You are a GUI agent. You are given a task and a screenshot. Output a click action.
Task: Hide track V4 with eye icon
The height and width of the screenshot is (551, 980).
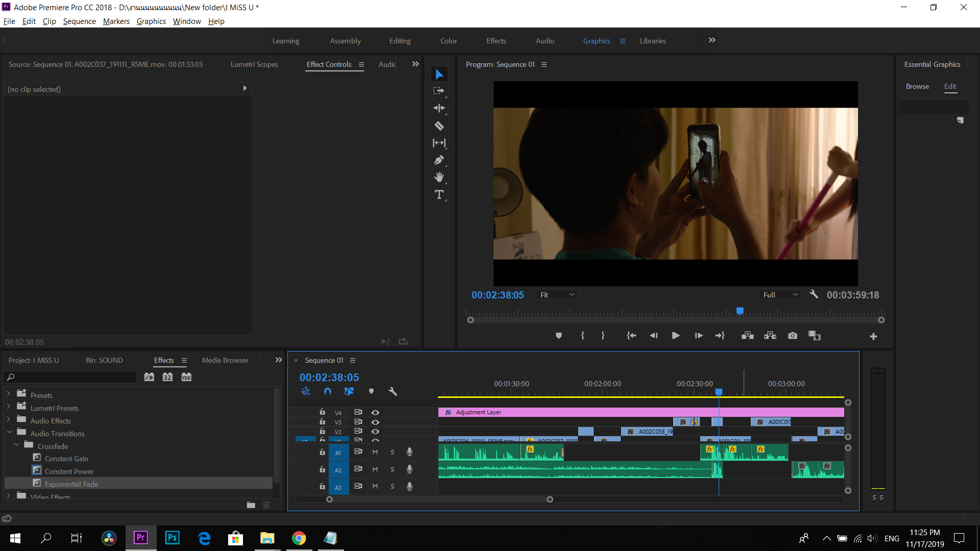pyautogui.click(x=375, y=412)
